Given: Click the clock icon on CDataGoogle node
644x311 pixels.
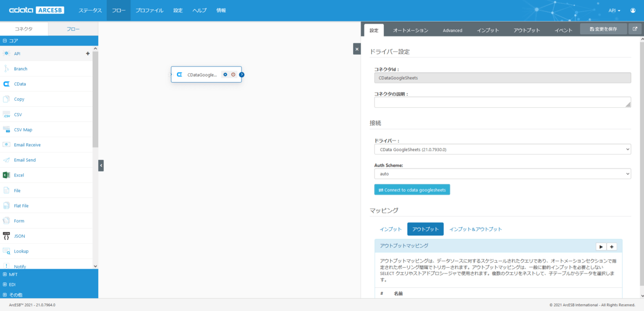Looking at the screenshot, I should [x=233, y=75].
